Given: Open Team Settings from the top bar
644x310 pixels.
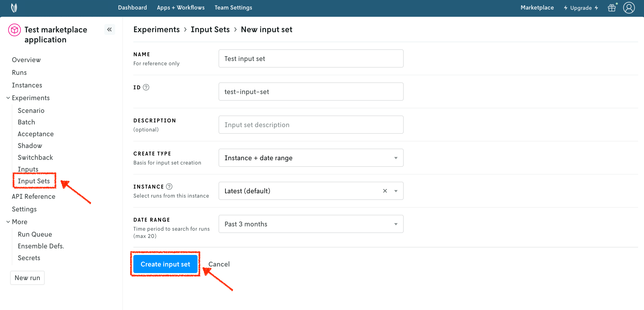Looking at the screenshot, I should point(233,7).
